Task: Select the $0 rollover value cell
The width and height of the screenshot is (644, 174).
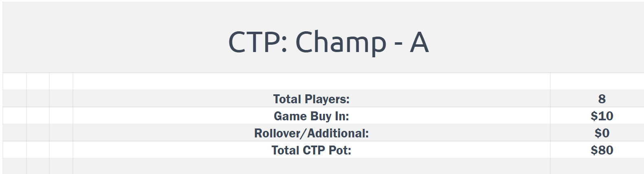Action: coord(601,133)
